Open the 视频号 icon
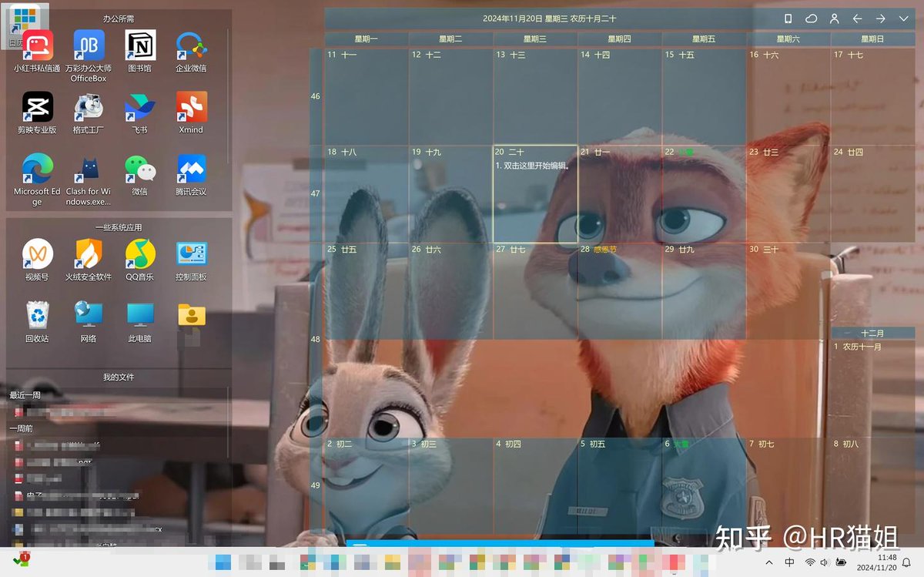The width and height of the screenshot is (924, 577). (x=37, y=260)
